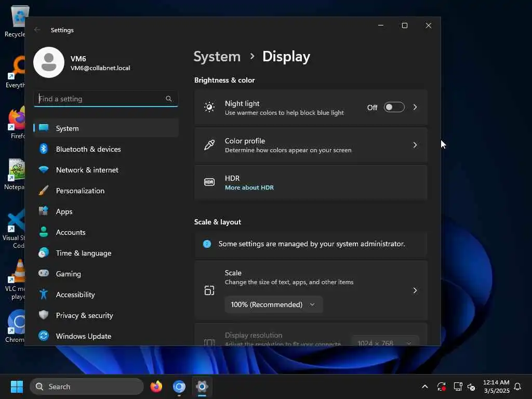Open the Bluetooth & devices section
Image resolution: width=532 pixels, height=399 pixels.
pyautogui.click(x=106, y=149)
